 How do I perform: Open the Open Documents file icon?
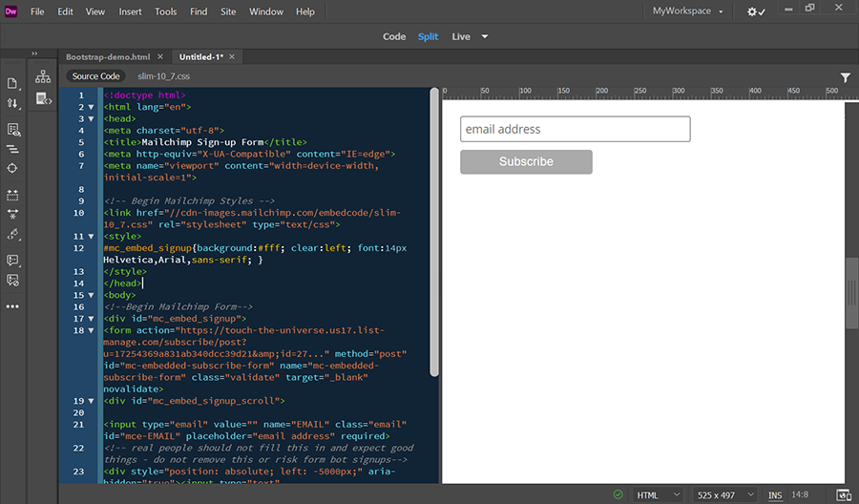click(x=12, y=83)
